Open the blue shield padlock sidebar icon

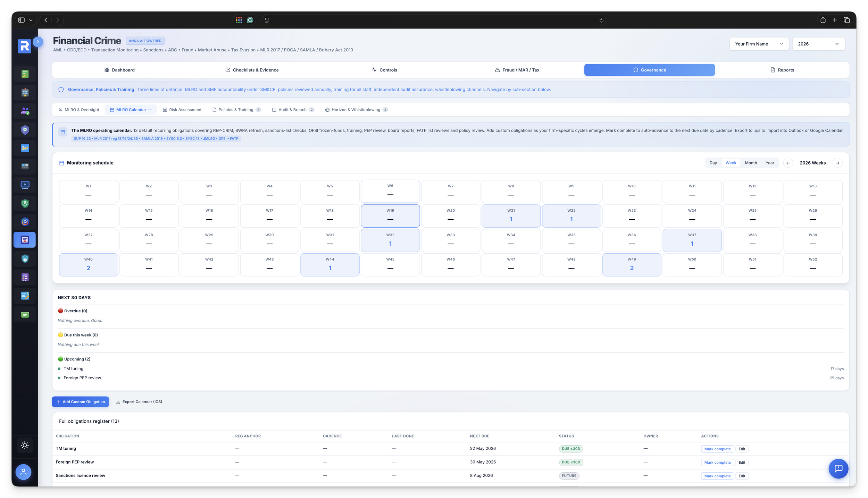click(25, 259)
